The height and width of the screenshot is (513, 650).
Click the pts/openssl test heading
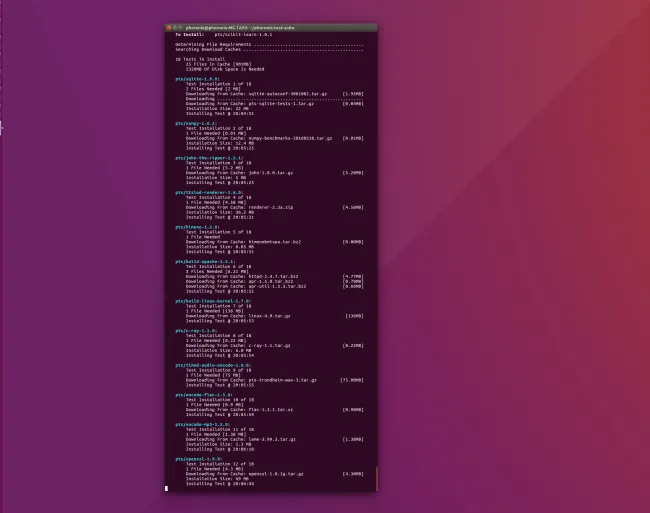coord(198,459)
